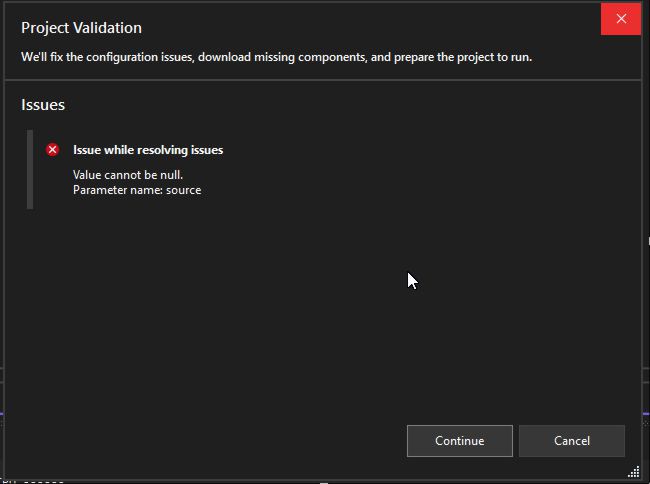Select the 'Issue while resolving issues' heading
Image resolution: width=650 pixels, height=484 pixels.
[x=148, y=150]
